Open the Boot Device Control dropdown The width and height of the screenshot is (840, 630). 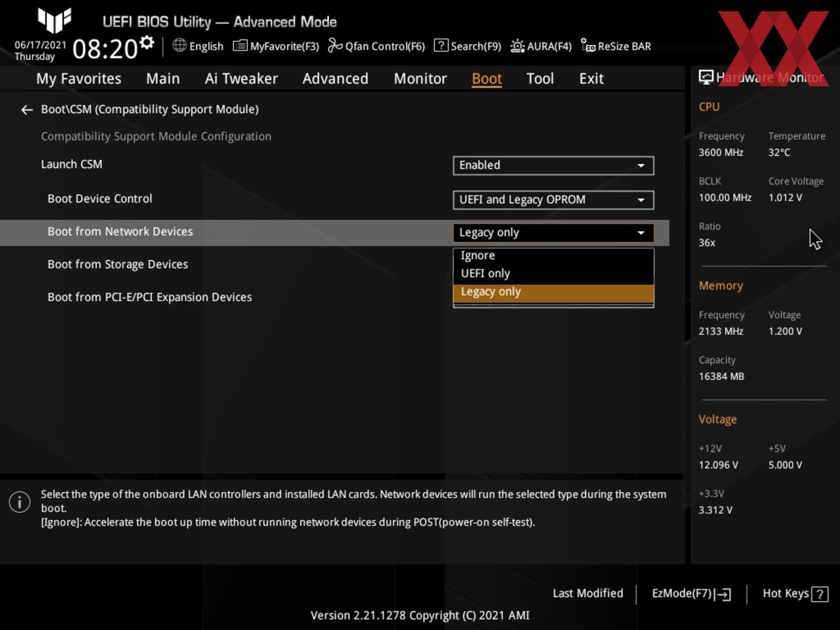(553, 200)
